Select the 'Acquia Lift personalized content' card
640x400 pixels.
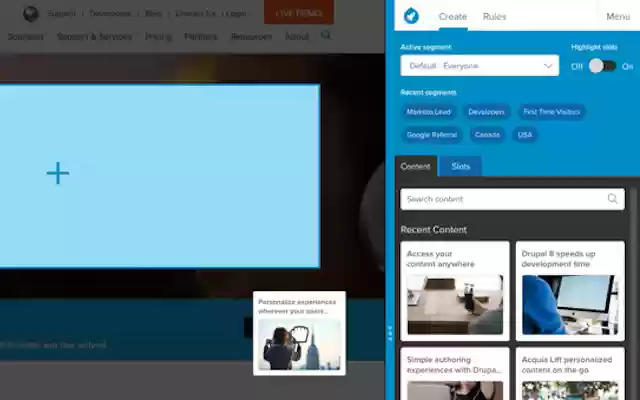570,373
